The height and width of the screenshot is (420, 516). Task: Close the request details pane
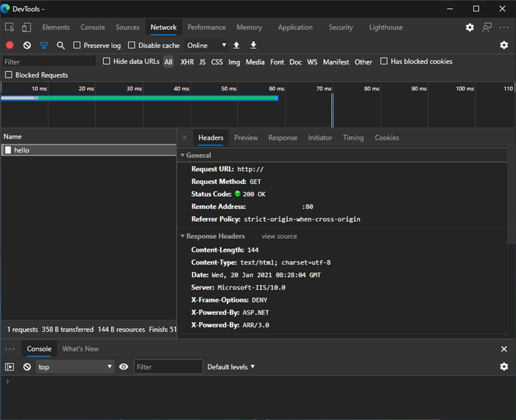[185, 138]
